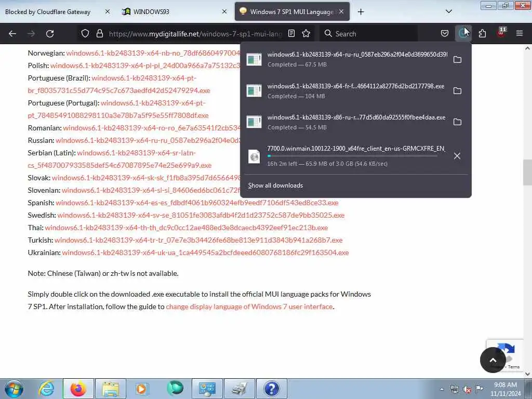Download the Ukrainian uk-ua language pack

(205, 253)
